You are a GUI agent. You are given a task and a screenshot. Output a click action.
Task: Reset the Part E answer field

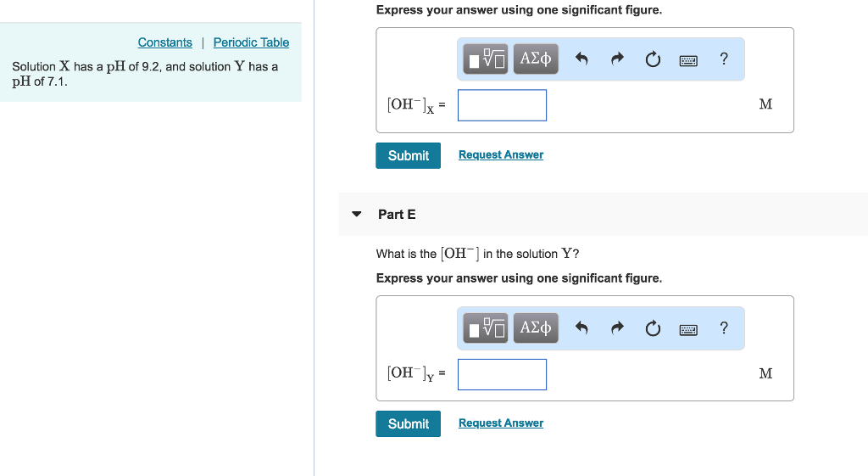[x=653, y=328]
